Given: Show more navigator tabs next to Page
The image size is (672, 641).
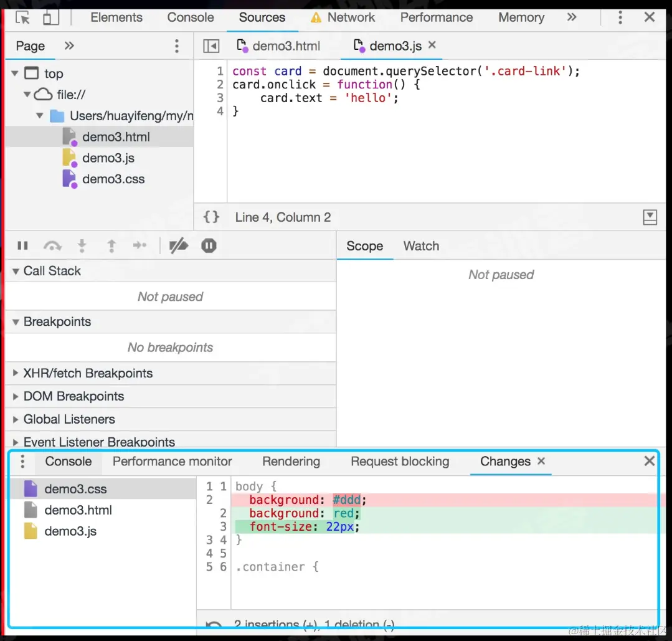Looking at the screenshot, I should pos(69,45).
